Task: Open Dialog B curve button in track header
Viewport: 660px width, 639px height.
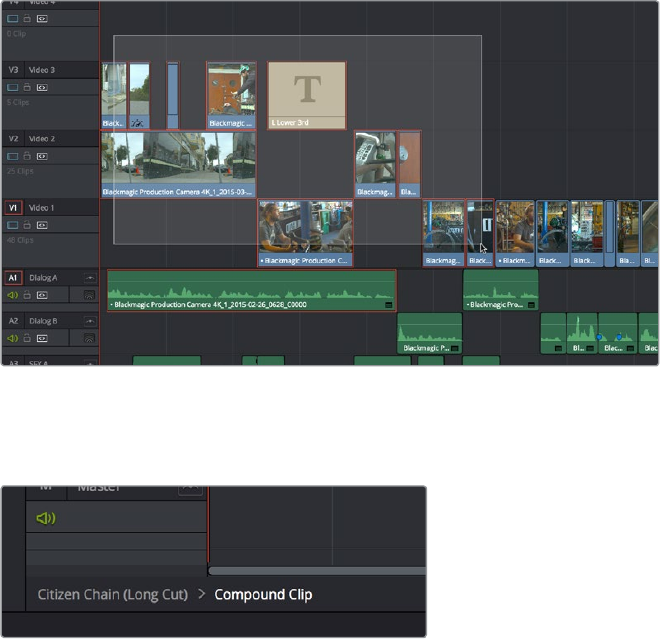Action: [x=90, y=321]
